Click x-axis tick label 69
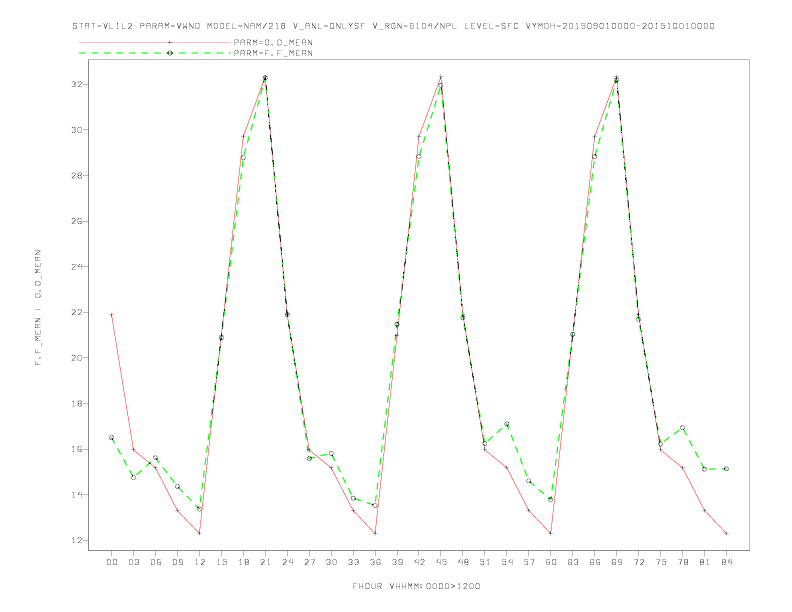 (617, 562)
